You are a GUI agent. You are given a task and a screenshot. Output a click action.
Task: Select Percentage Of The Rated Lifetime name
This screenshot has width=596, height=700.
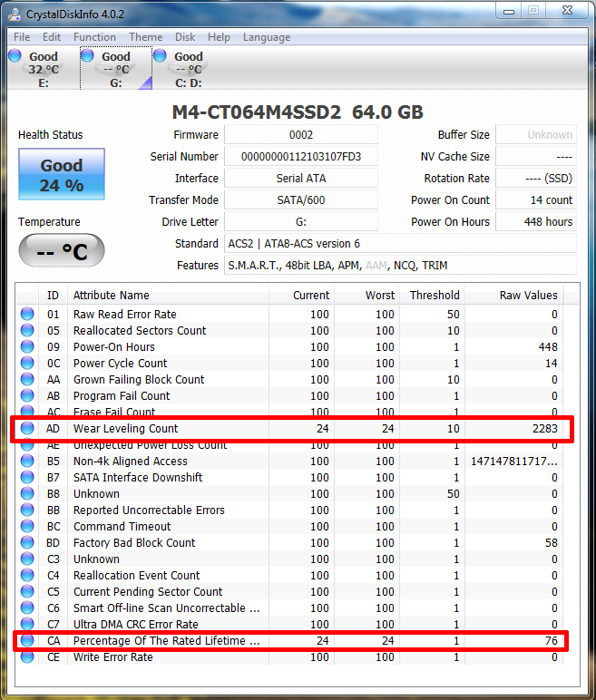(x=166, y=641)
